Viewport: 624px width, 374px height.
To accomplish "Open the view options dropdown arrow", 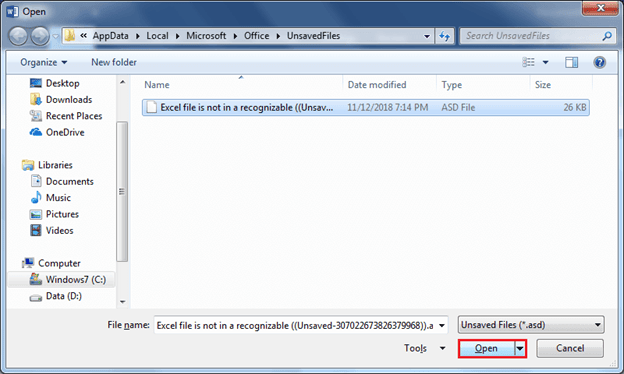I will point(546,62).
